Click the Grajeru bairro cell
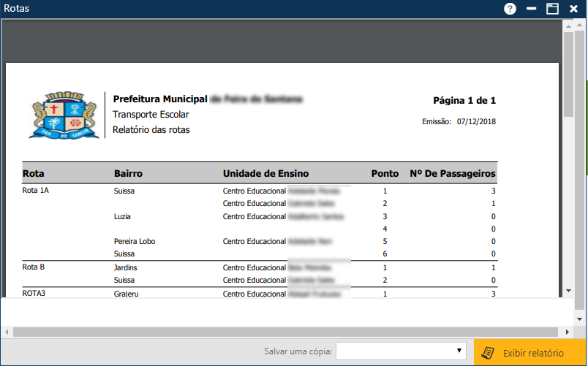The width and height of the screenshot is (588, 366). [127, 294]
